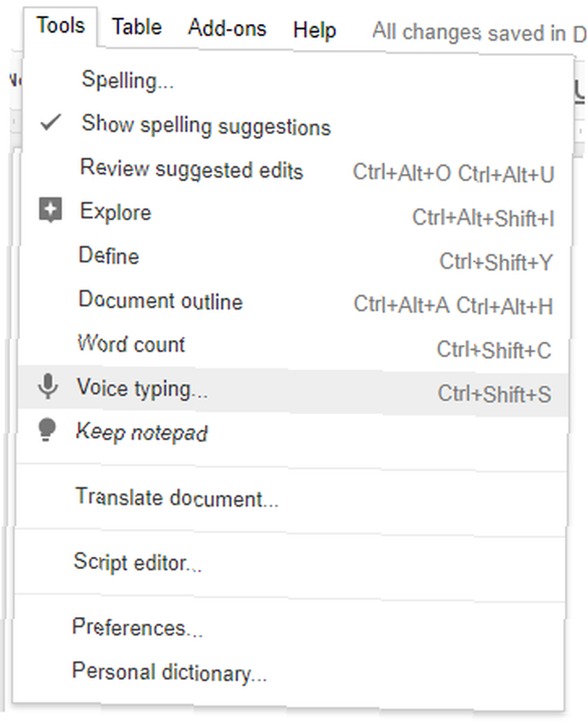Open the Add-ons menu
This screenshot has width=588, height=725.
(227, 28)
